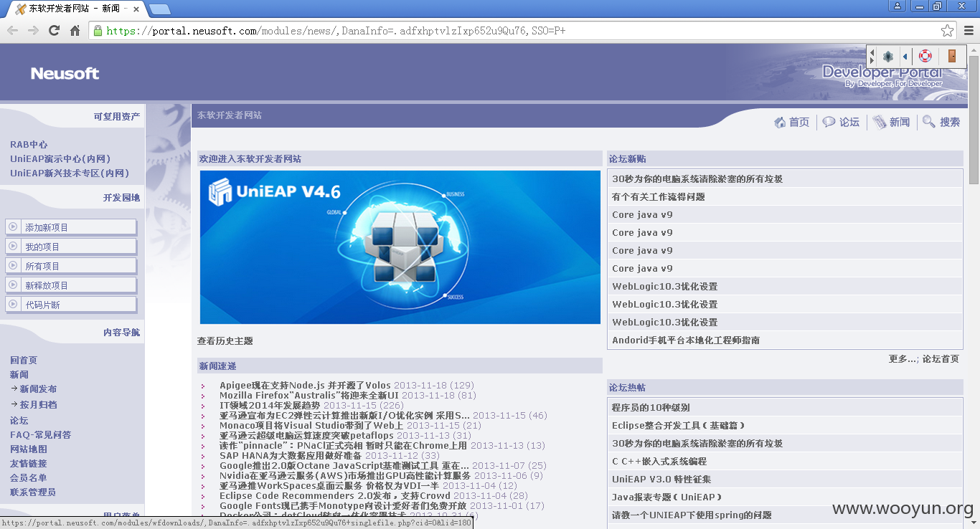
Task: Click the browser back arrow
Action: (x=12, y=31)
